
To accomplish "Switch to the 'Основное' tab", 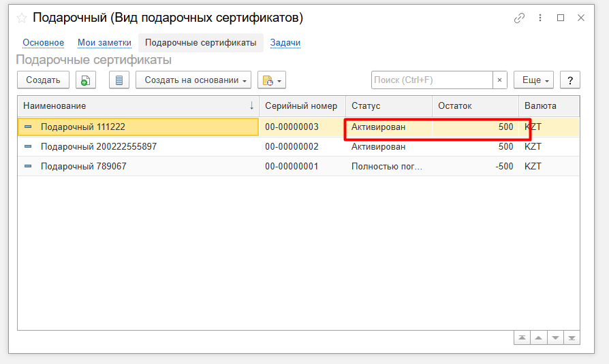I will (x=43, y=43).
